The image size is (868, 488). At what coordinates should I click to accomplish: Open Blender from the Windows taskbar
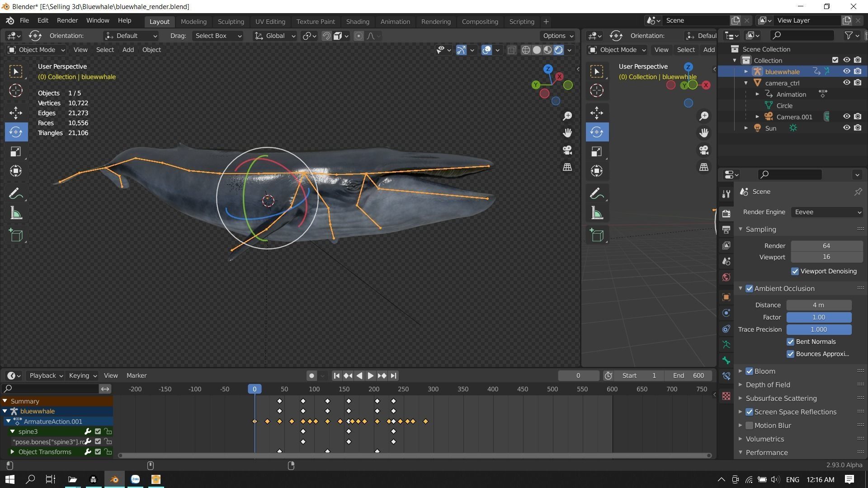coord(114,479)
